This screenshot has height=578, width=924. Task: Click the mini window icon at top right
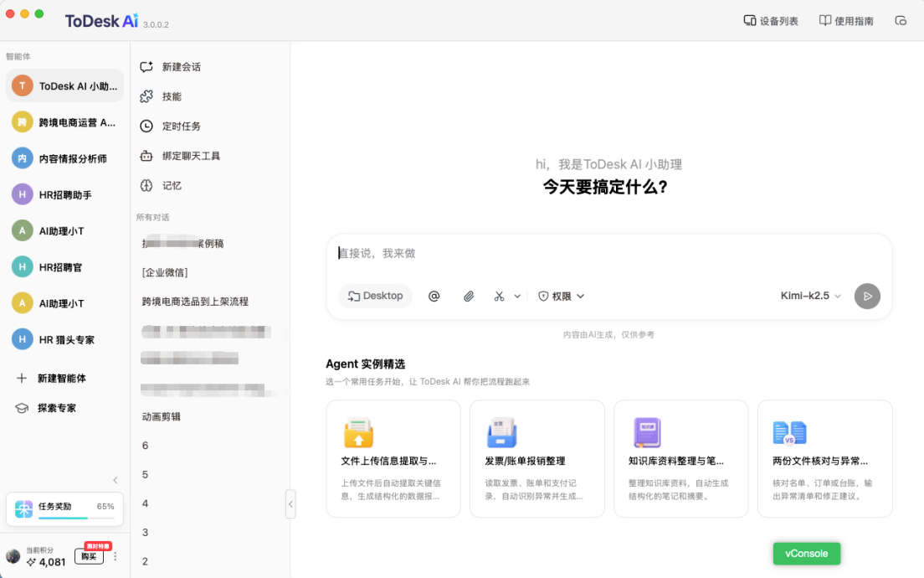(901, 21)
